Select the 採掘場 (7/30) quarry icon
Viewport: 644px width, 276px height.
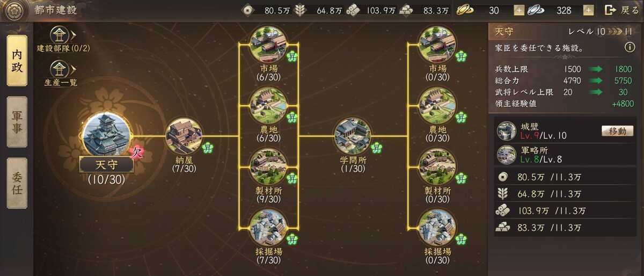268,227
